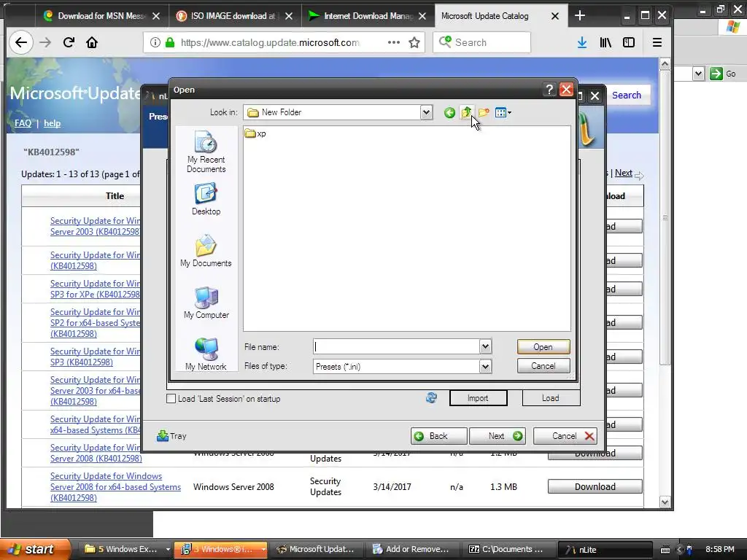Click the Firefox URL address field
This screenshot has width=747, height=560.
(270, 42)
